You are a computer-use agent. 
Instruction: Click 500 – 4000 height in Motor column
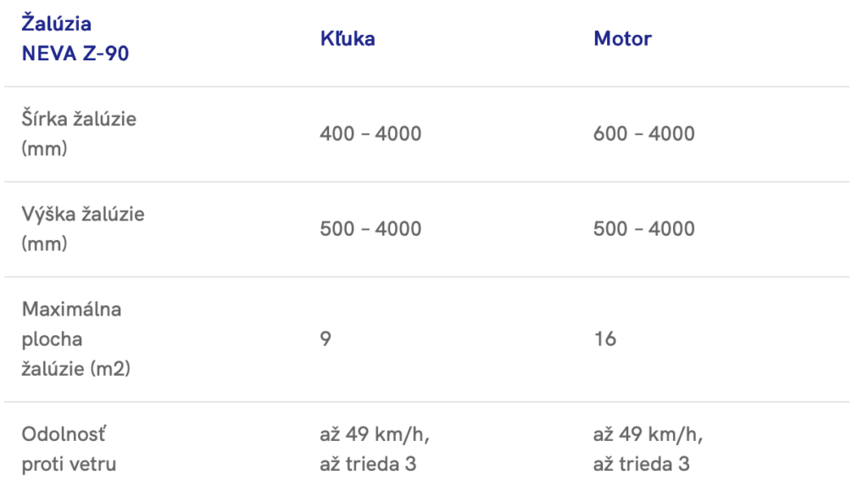644,229
